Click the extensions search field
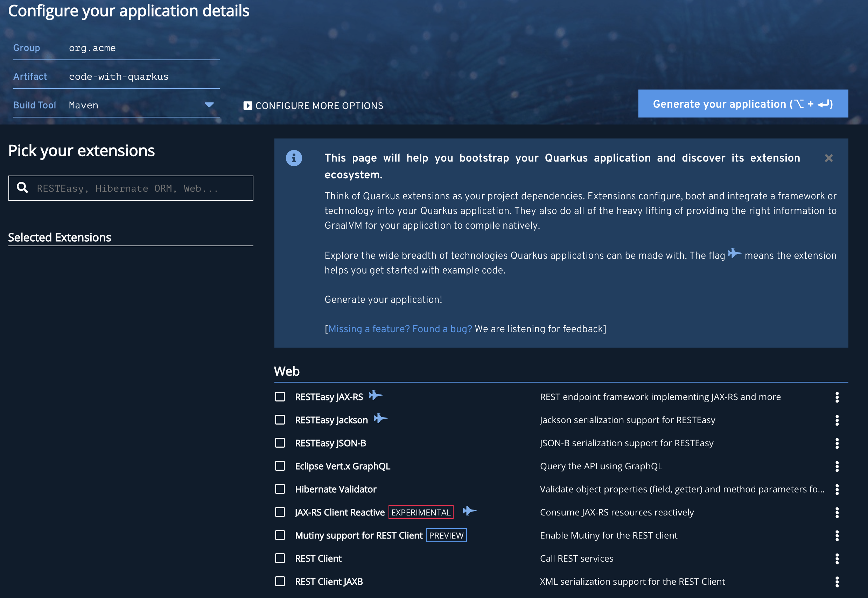 click(x=131, y=188)
